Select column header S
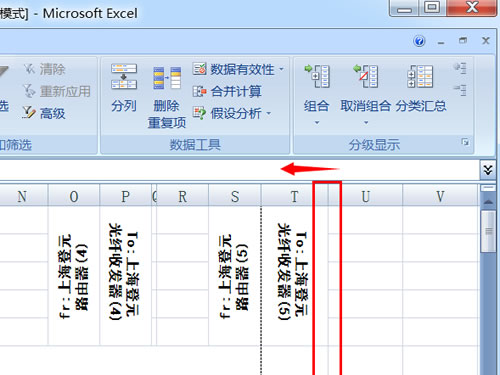 click(235, 196)
